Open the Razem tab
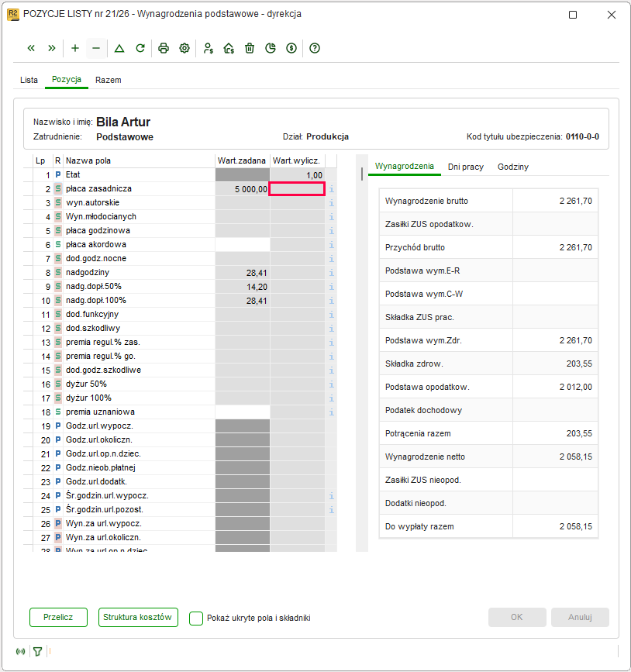This screenshot has height=672, width=631. pyautogui.click(x=108, y=80)
